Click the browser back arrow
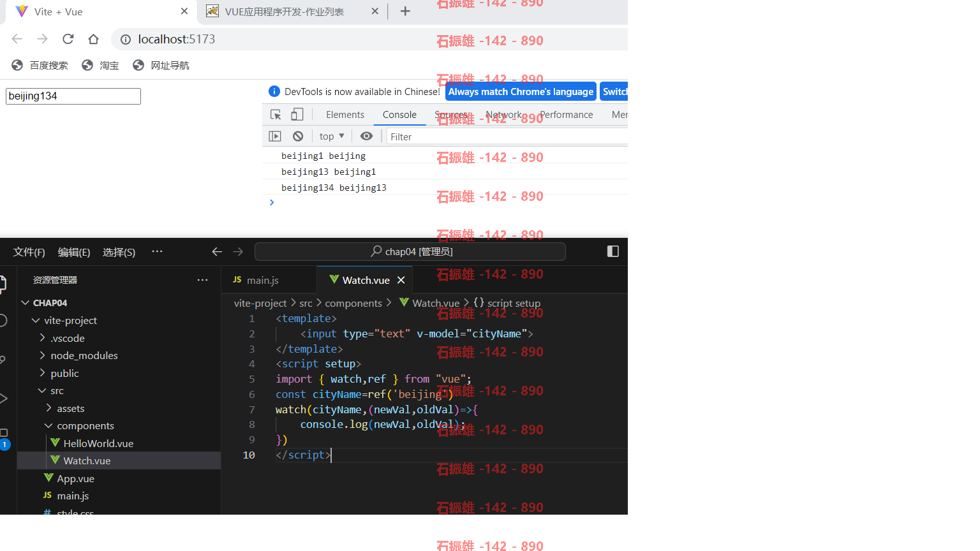 [x=17, y=39]
